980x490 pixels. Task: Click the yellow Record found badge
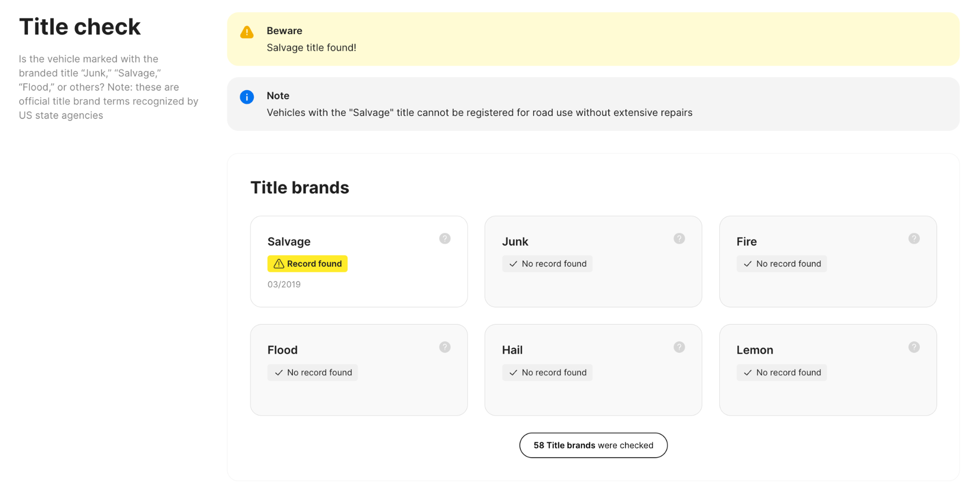click(307, 264)
